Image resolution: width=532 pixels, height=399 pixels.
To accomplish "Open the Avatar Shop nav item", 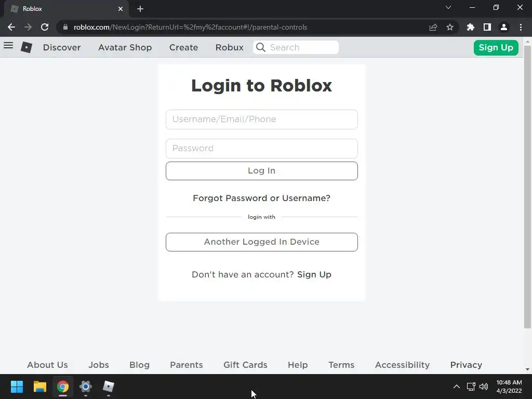I will point(125,47).
